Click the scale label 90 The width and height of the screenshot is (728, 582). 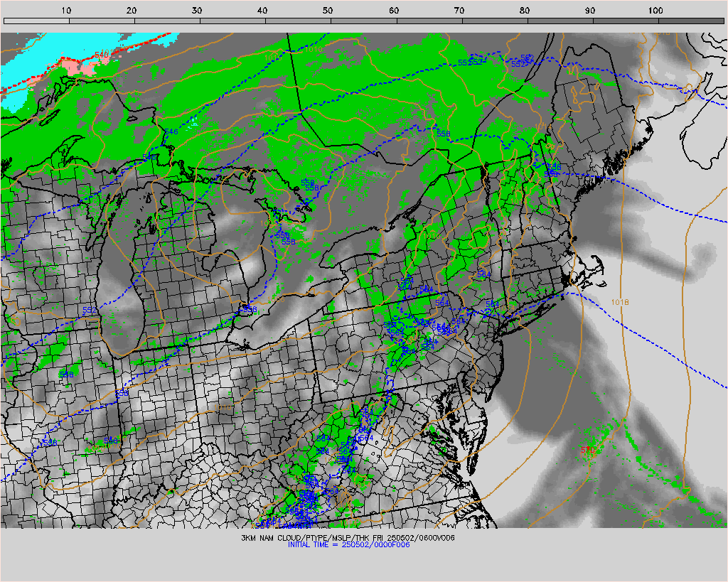click(x=590, y=10)
